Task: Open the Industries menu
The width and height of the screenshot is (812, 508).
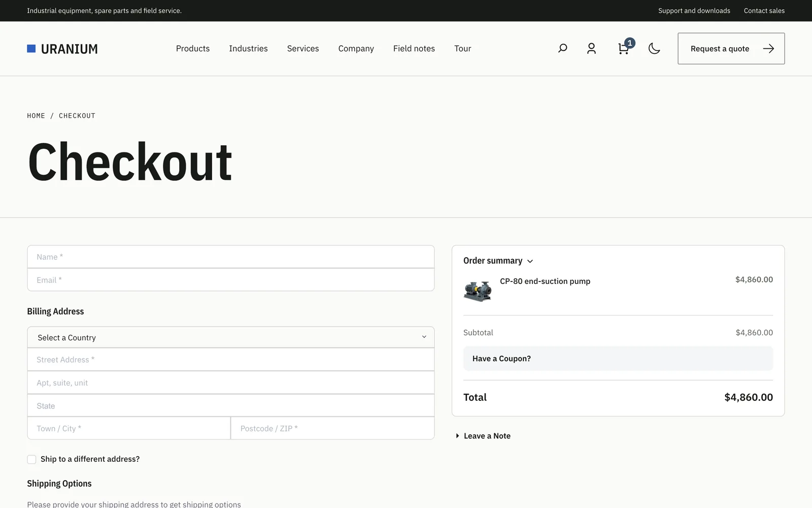Action: click(248, 48)
